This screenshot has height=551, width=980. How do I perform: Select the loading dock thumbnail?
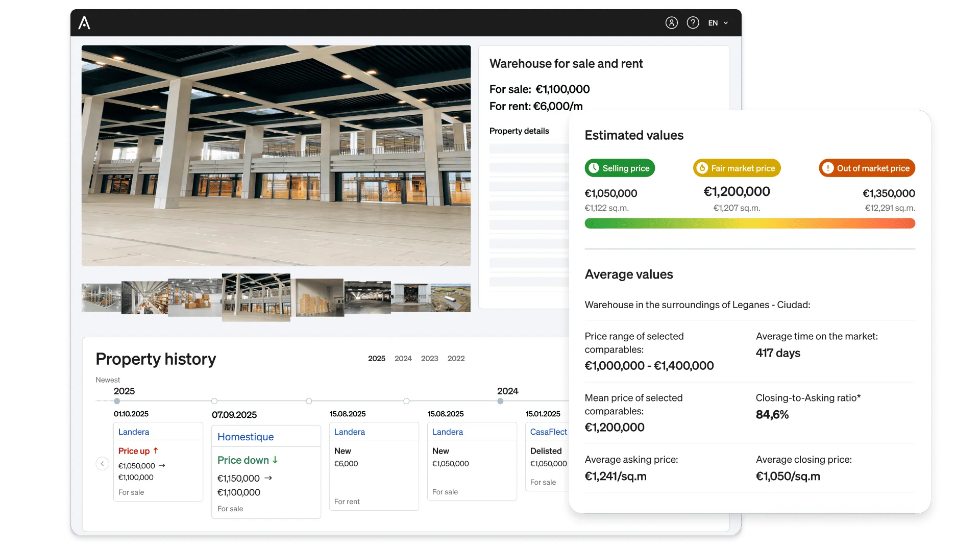click(x=411, y=297)
